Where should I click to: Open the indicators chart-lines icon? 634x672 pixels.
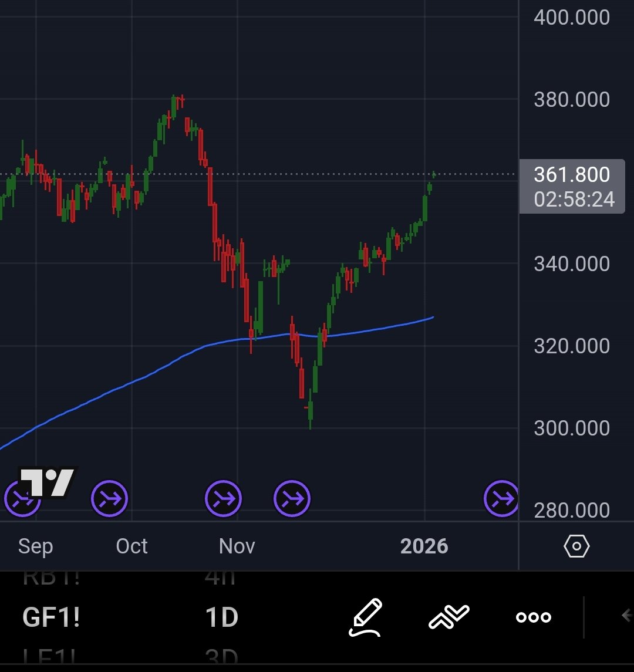tap(449, 617)
